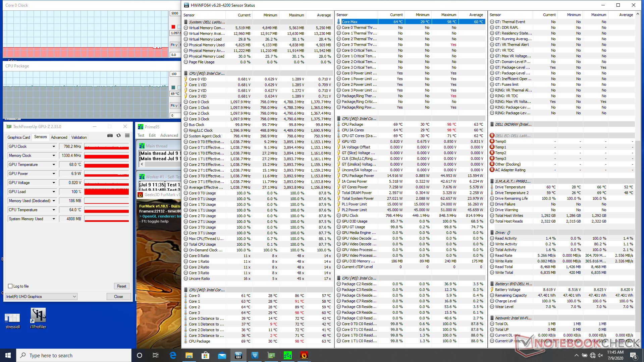Open the GPU Load sensor dropdown
This screenshot has width=644, height=362.
pos(54,192)
